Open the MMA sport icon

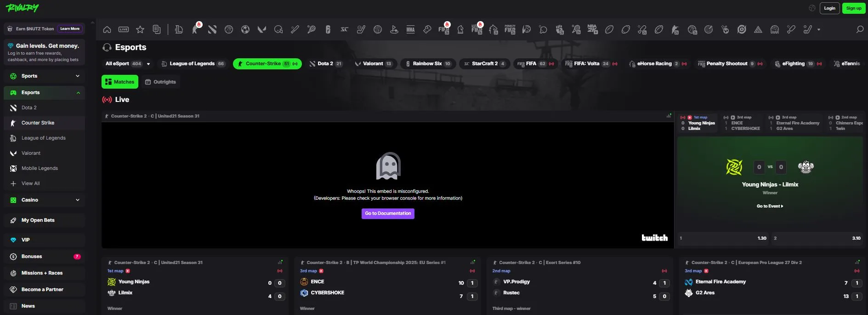pyautogui.click(x=410, y=29)
